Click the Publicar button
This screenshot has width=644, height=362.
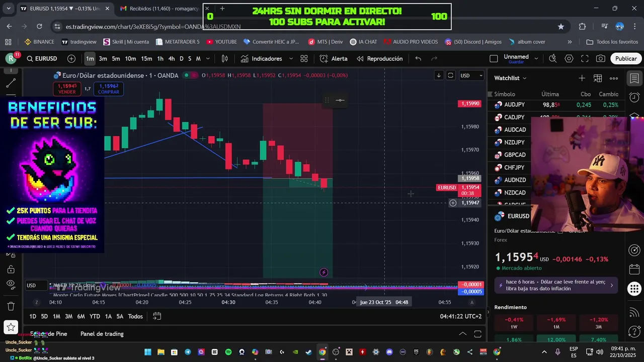626,59
